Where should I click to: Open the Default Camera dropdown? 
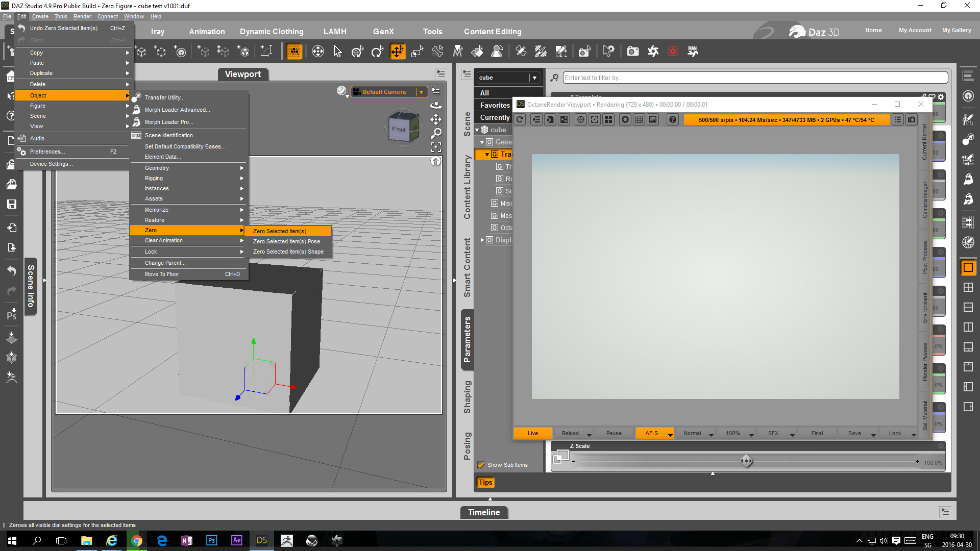(x=421, y=92)
